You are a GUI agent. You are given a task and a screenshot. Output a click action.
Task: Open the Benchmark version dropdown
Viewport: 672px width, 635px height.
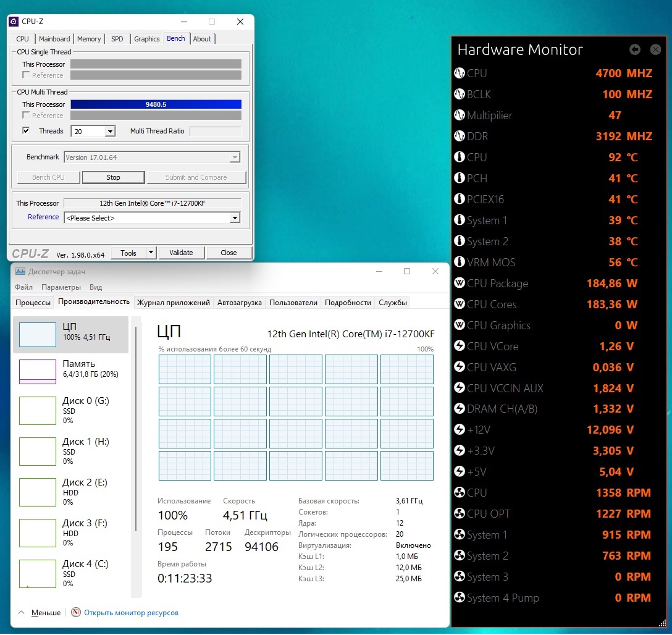pos(235,158)
